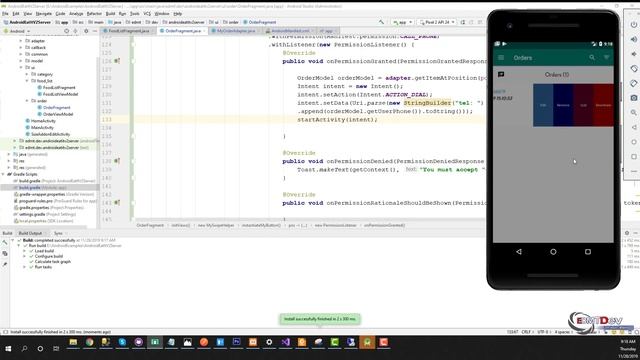Open the hamburger menu in Orders app

pyautogui.click(x=501, y=58)
